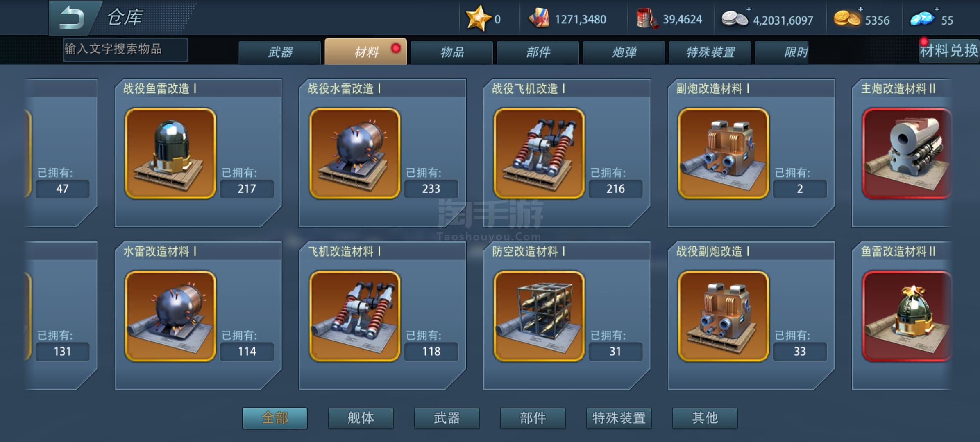Click the plus icon to add silver coins
Image resolution: width=980 pixels, height=442 pixels.
click(749, 9)
